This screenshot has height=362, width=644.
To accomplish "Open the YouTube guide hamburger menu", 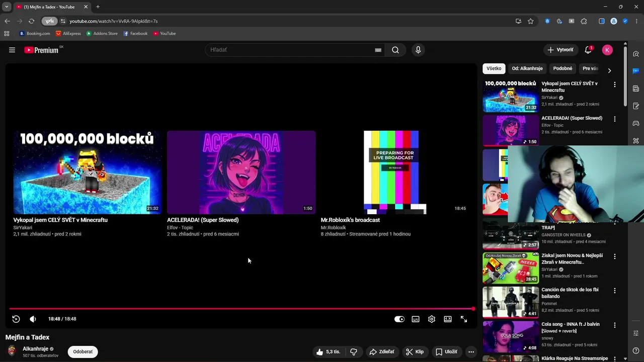I will coord(12,50).
